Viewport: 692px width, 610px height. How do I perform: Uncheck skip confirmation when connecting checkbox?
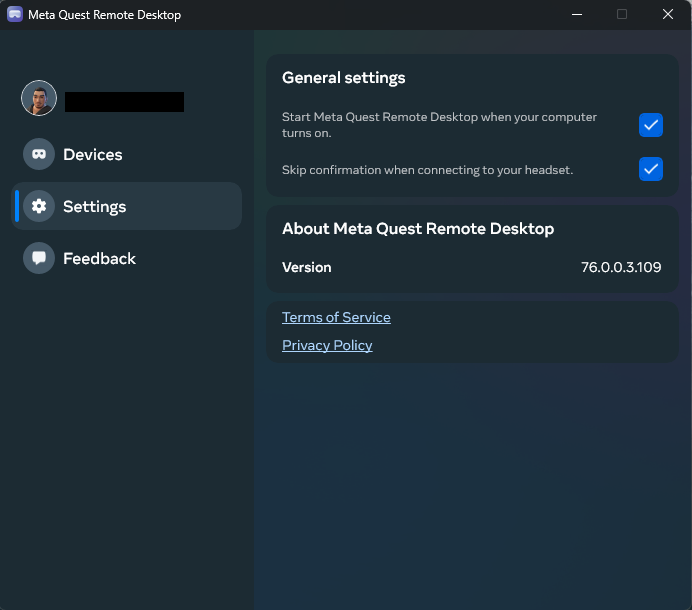click(x=651, y=169)
